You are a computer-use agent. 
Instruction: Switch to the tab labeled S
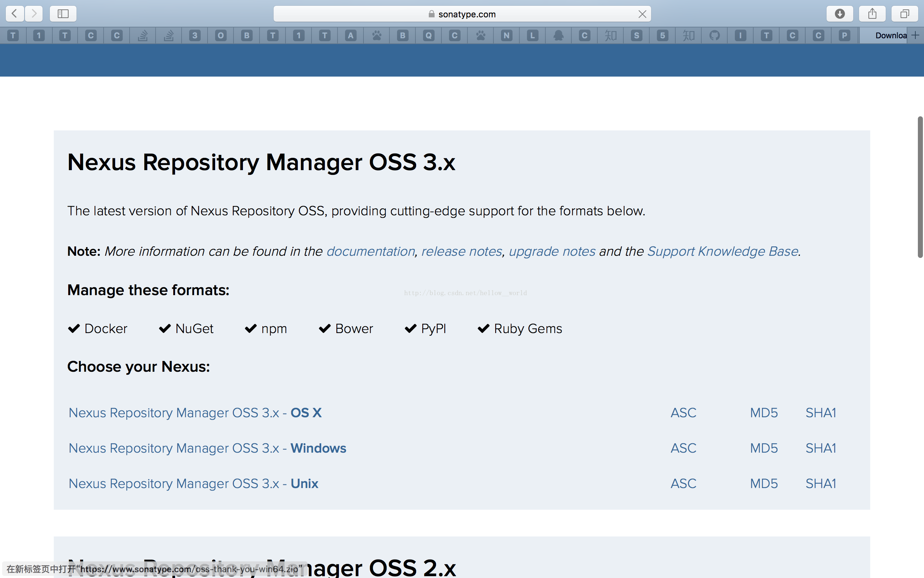[x=636, y=35]
